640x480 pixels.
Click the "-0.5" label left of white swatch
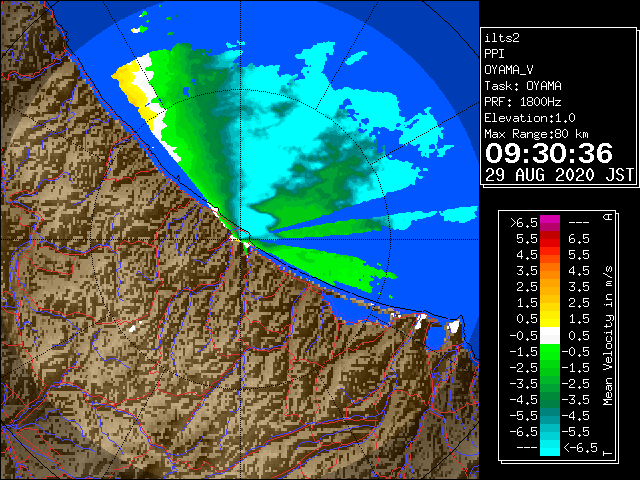pyautogui.click(x=524, y=336)
